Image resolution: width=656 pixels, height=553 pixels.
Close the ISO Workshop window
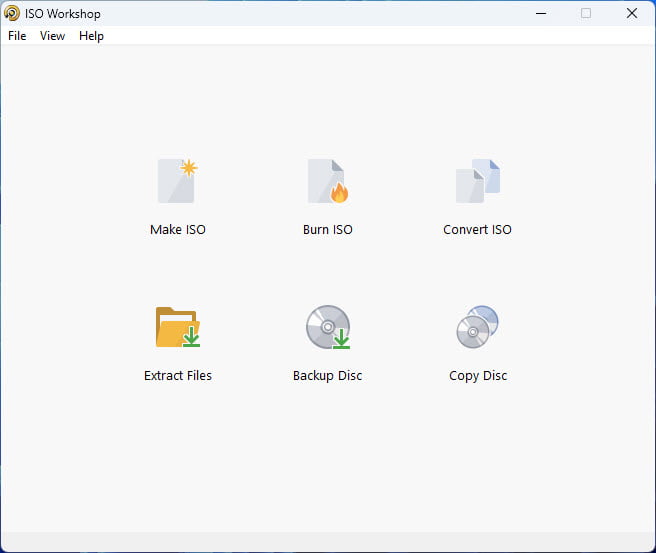(x=632, y=13)
